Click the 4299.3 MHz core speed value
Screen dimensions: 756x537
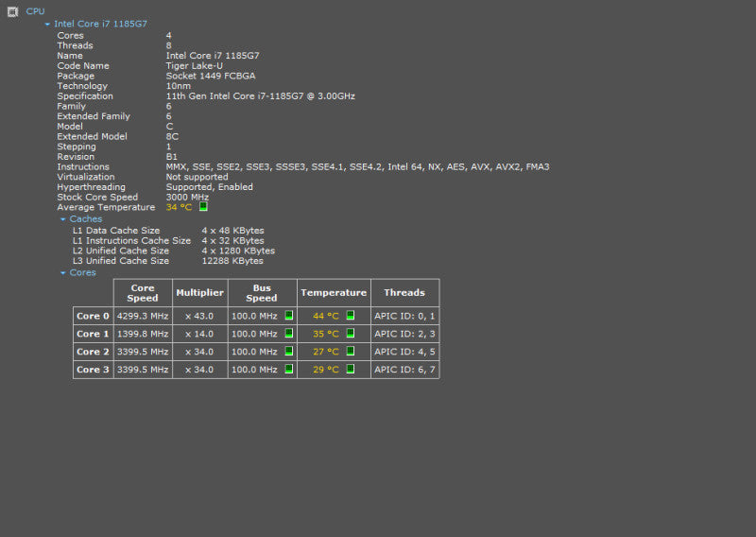pyautogui.click(x=143, y=316)
